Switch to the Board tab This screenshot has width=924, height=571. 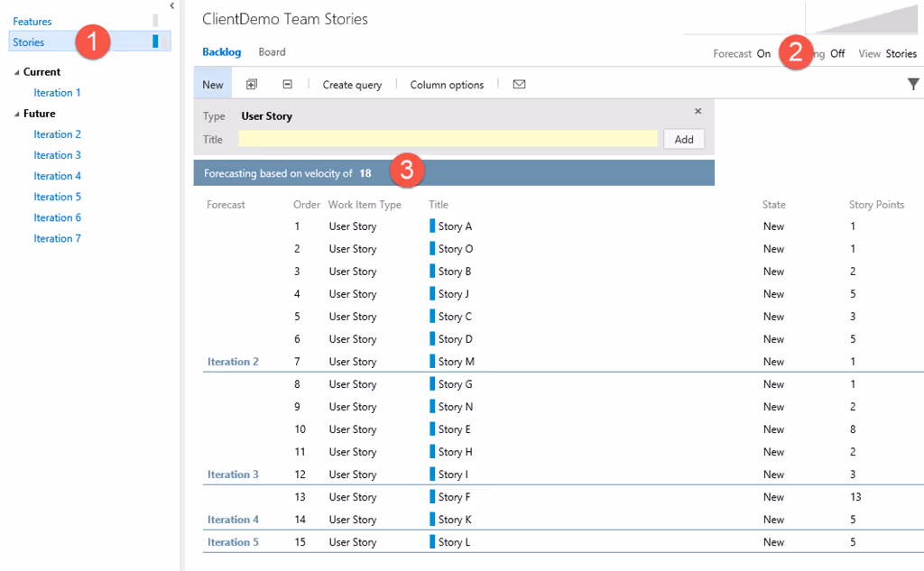272,51
